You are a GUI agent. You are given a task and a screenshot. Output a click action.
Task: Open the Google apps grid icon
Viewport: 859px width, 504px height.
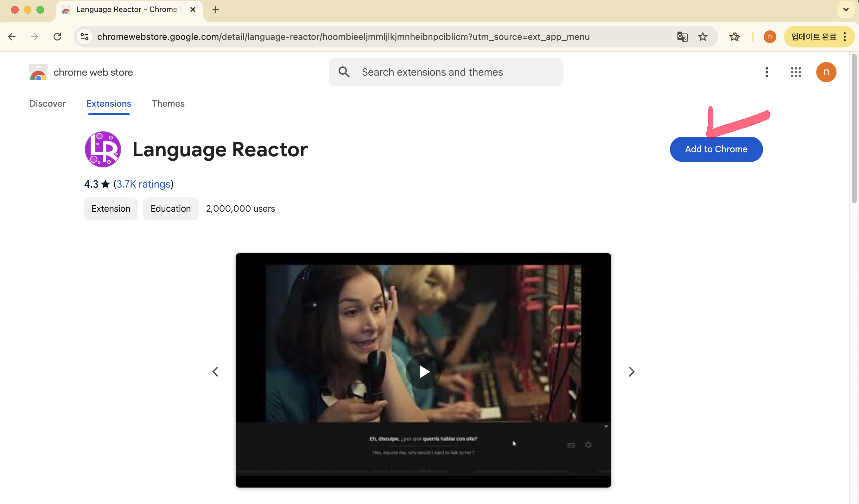tap(796, 72)
